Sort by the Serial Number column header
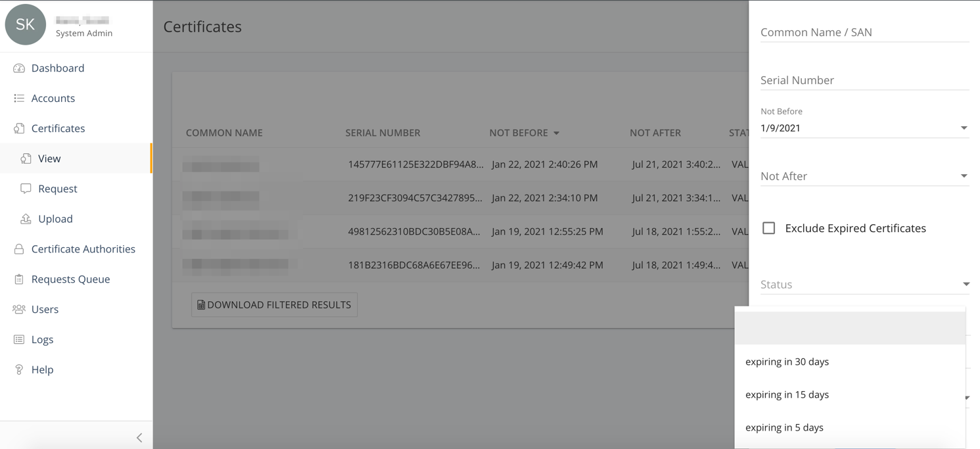 coord(383,133)
